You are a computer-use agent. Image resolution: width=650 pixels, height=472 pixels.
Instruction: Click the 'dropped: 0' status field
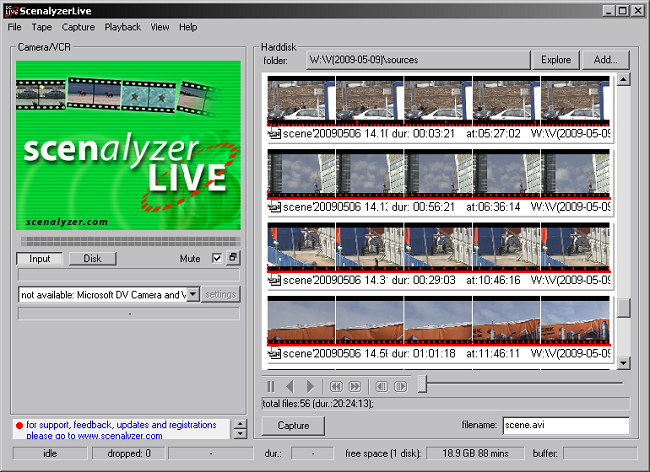(x=129, y=454)
